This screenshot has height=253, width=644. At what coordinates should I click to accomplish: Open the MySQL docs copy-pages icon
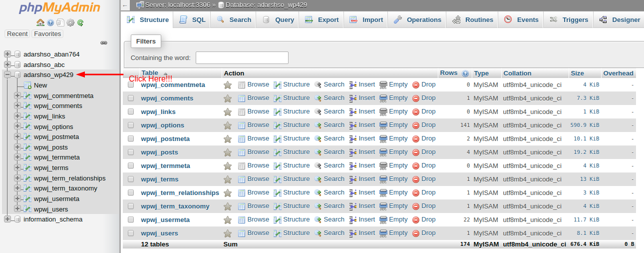(x=60, y=22)
